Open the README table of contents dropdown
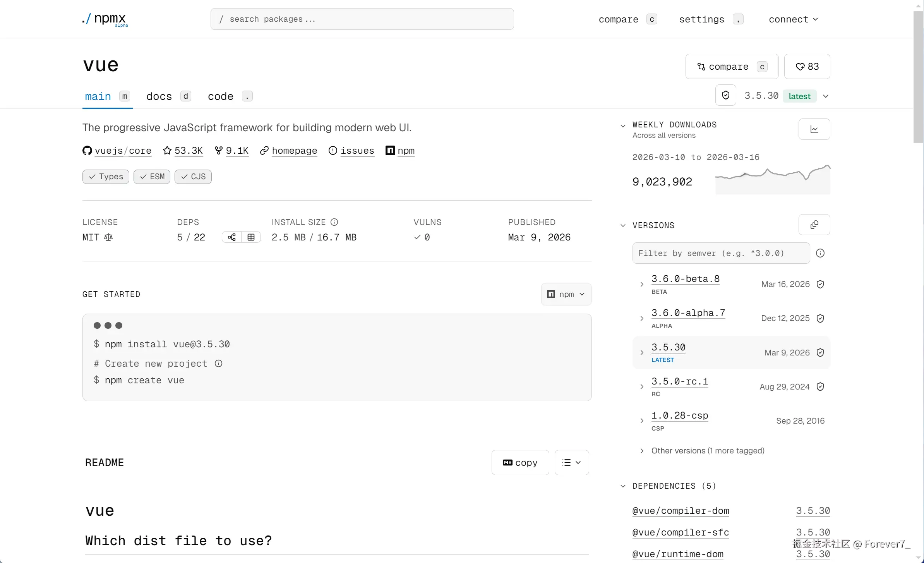This screenshot has height=563, width=924. tap(571, 462)
